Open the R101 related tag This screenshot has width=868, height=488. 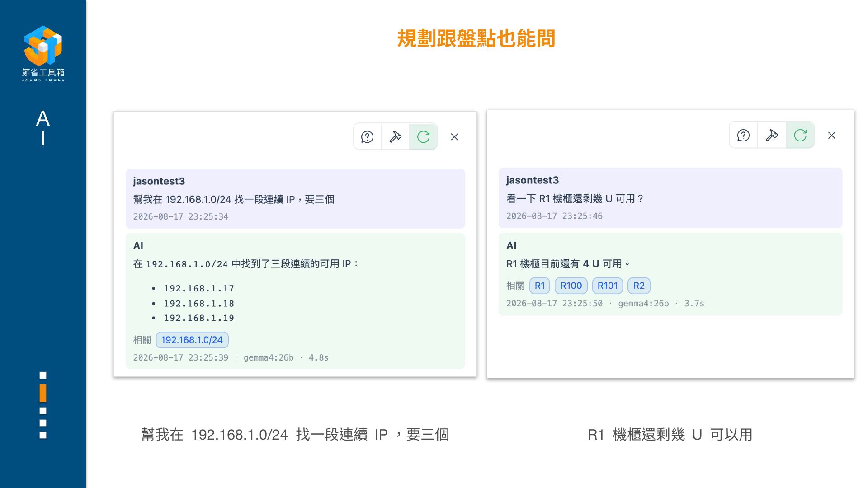coord(608,286)
